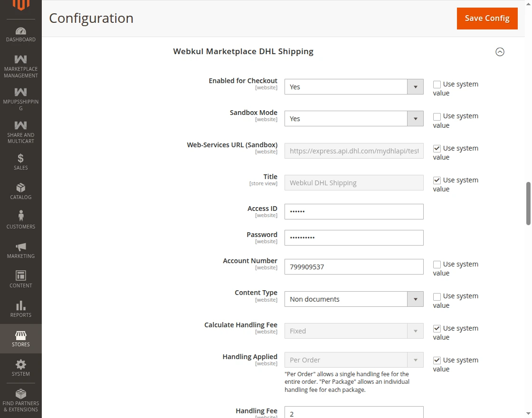The height and width of the screenshot is (418, 532).
Task: Open the Sandbox Mode dropdown
Action: pos(354,119)
